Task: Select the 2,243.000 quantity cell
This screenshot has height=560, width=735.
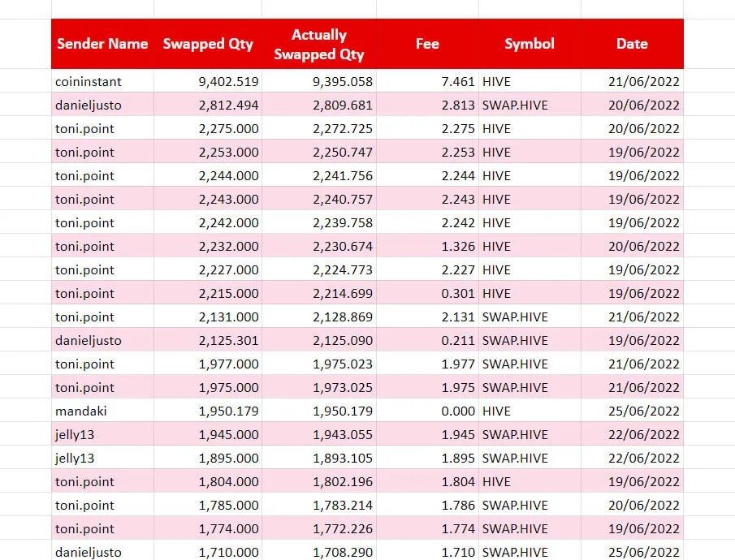Action: pos(208,199)
